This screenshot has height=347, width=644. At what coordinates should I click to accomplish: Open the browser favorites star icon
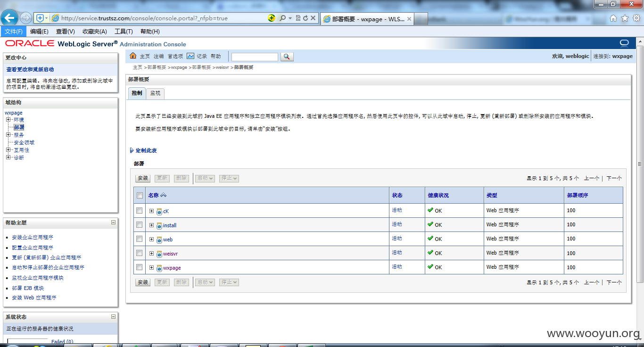tap(625, 18)
